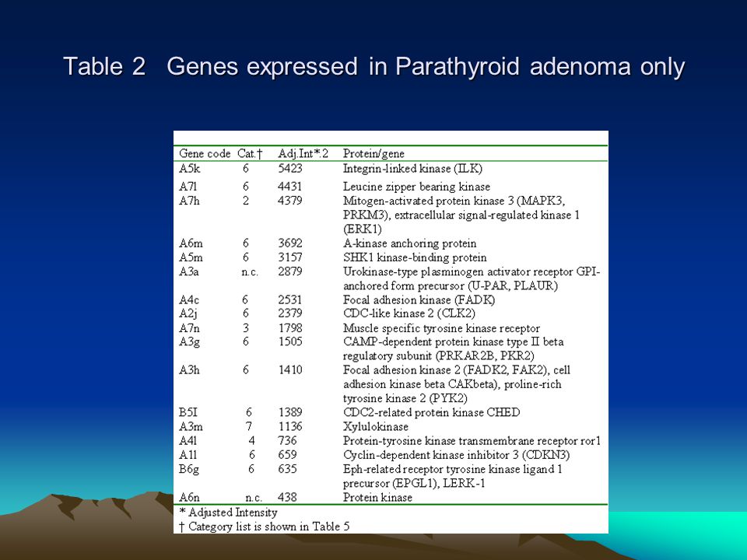The width and height of the screenshot is (747, 560).
Task: Select gene code 'A3h'
Action: tap(189, 370)
